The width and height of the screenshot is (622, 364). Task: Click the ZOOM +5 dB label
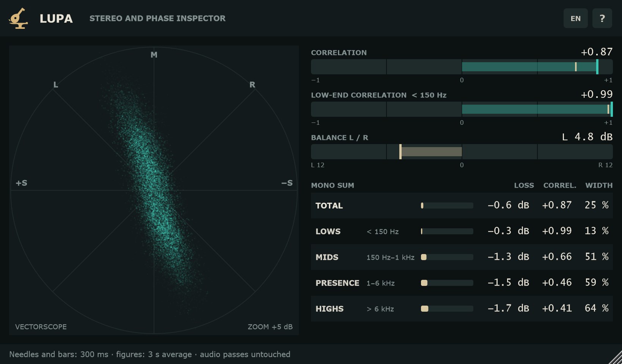tap(270, 327)
